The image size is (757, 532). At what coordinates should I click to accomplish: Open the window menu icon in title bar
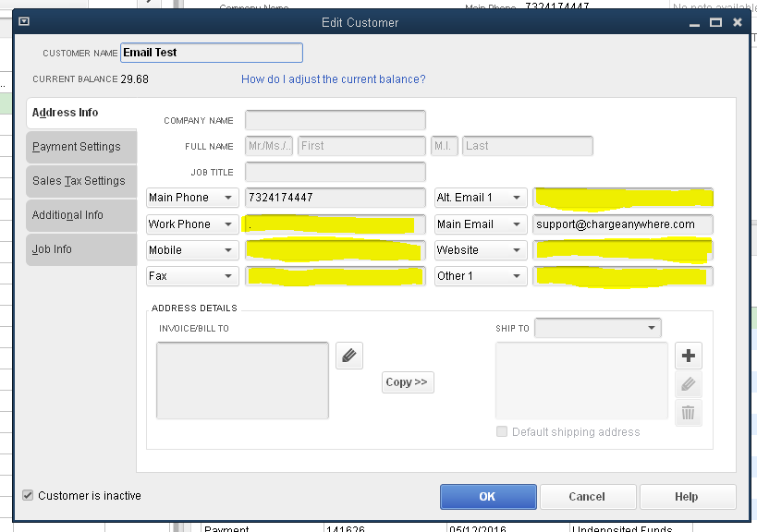(x=24, y=22)
